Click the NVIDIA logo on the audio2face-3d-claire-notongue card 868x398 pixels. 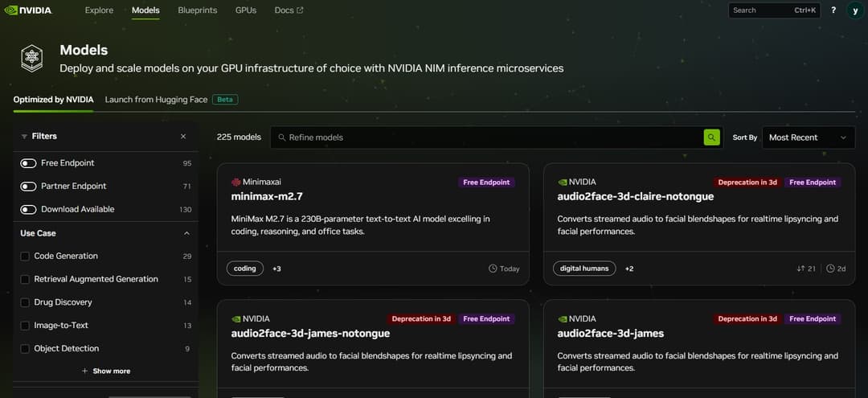[x=562, y=183]
